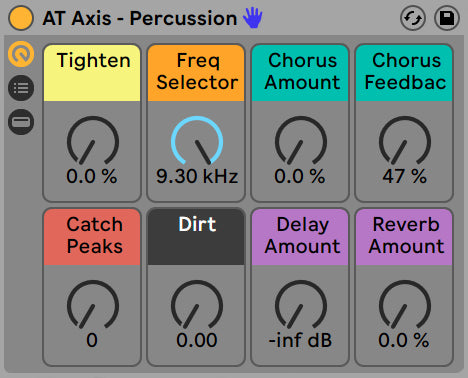The width and height of the screenshot is (468, 378).
Task: Show the macro controls view
Action: [x=21, y=54]
